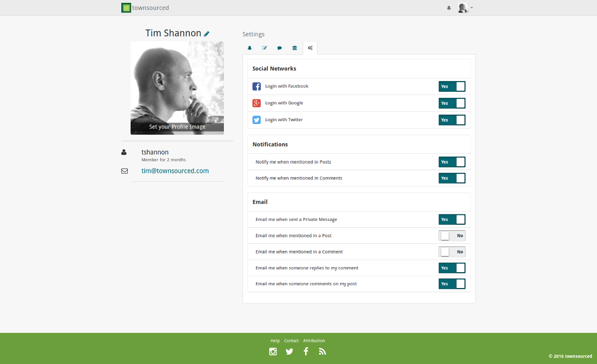
Task: Open Twitter from footer icon
Action: coord(290,351)
